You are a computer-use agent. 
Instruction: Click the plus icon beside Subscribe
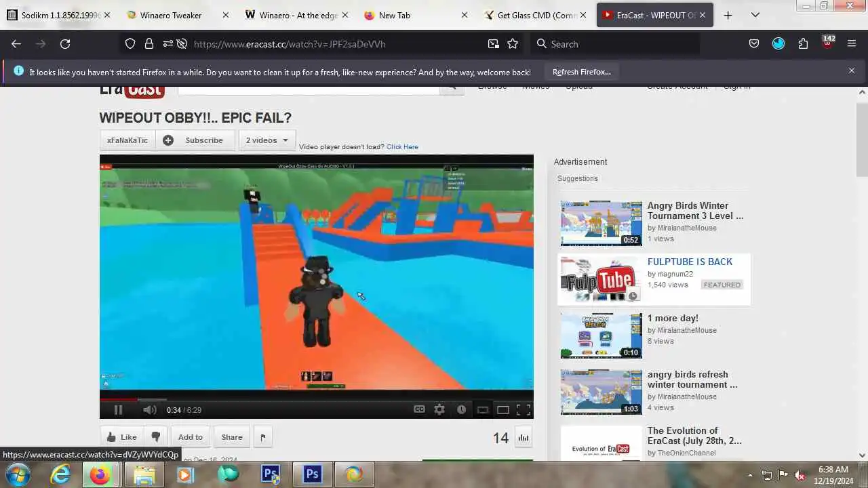168,140
